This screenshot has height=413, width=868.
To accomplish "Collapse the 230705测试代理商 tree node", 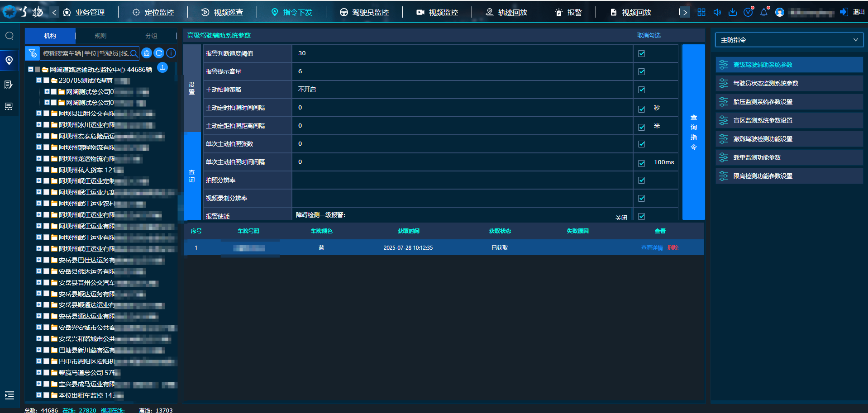I will 39,80.
